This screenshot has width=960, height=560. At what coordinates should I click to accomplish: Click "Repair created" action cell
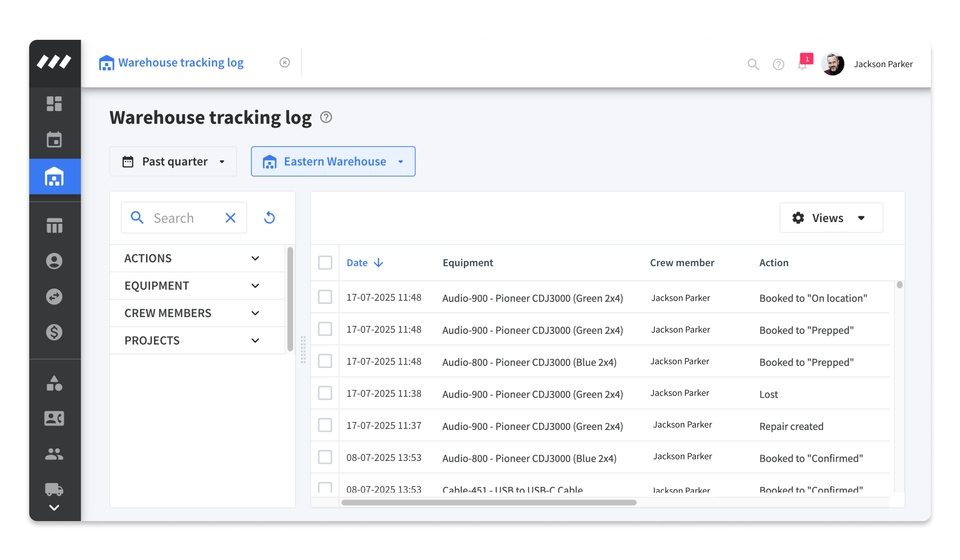791,426
